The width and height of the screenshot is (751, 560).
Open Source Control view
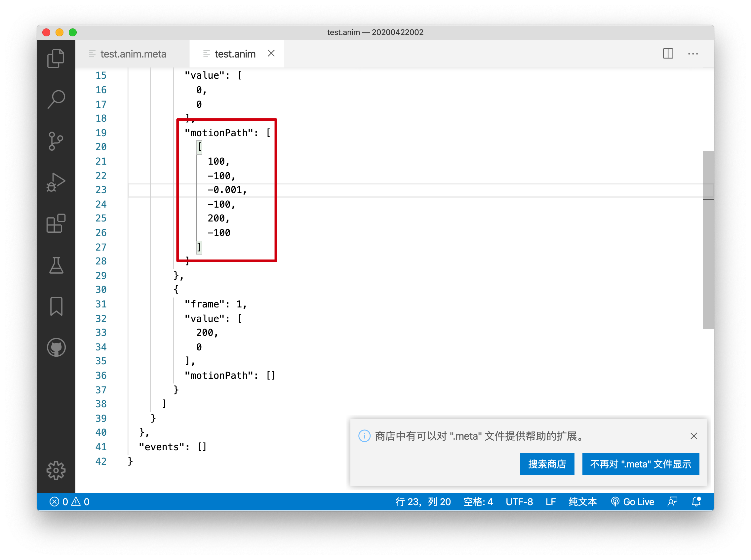(x=56, y=141)
